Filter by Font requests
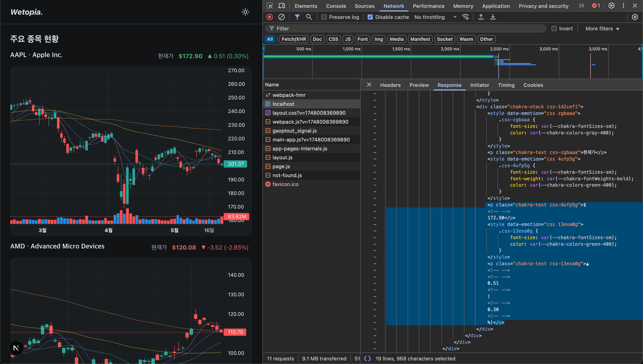 click(x=362, y=39)
